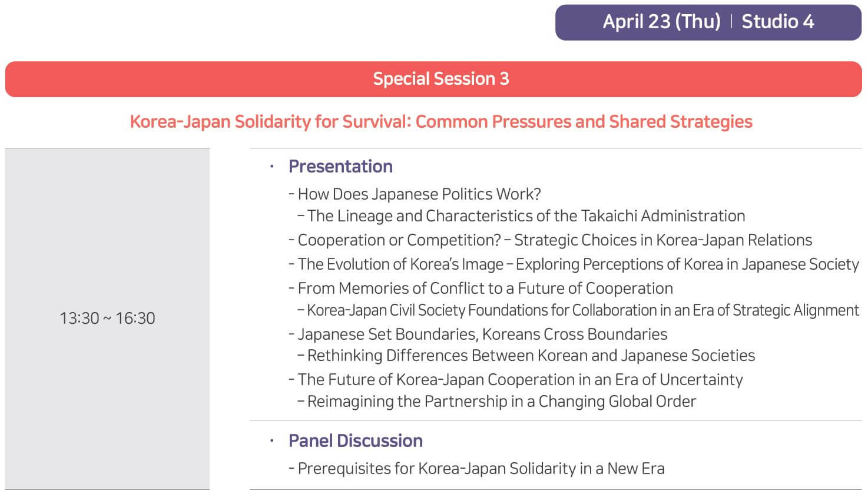
Task: Select the Special Session 3 red banner
Action: tap(433, 79)
